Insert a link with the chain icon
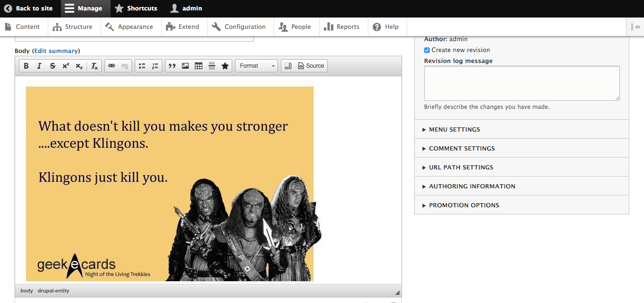 (x=112, y=66)
